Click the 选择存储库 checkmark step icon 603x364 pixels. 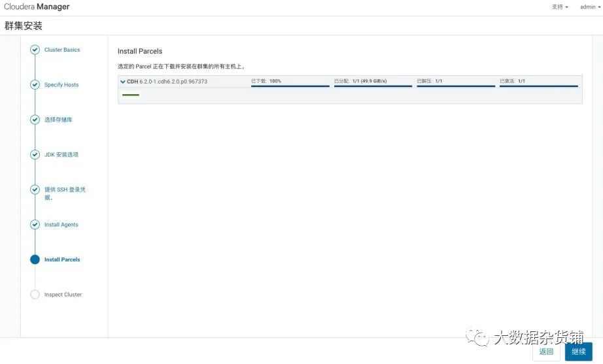click(x=35, y=120)
